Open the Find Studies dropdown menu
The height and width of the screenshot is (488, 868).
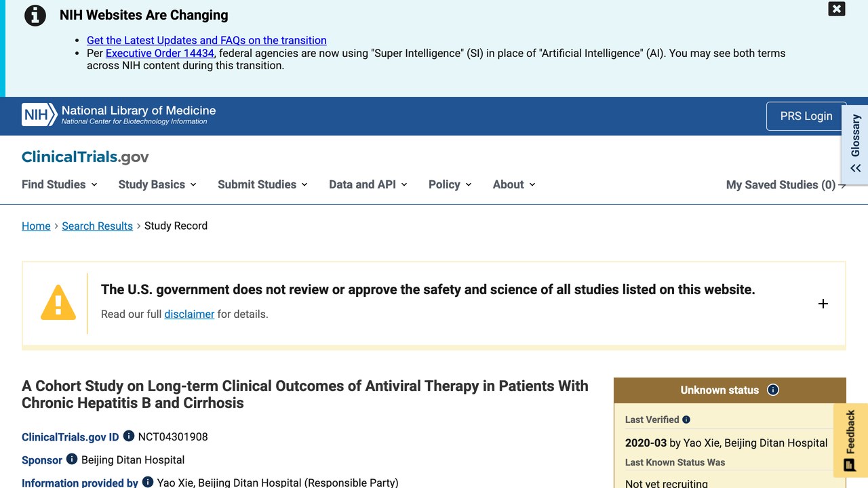click(60, 184)
